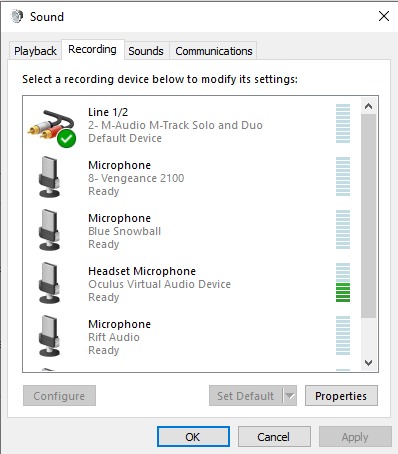Confirm with the OK button
The width and height of the screenshot is (398, 454).
pos(193,437)
